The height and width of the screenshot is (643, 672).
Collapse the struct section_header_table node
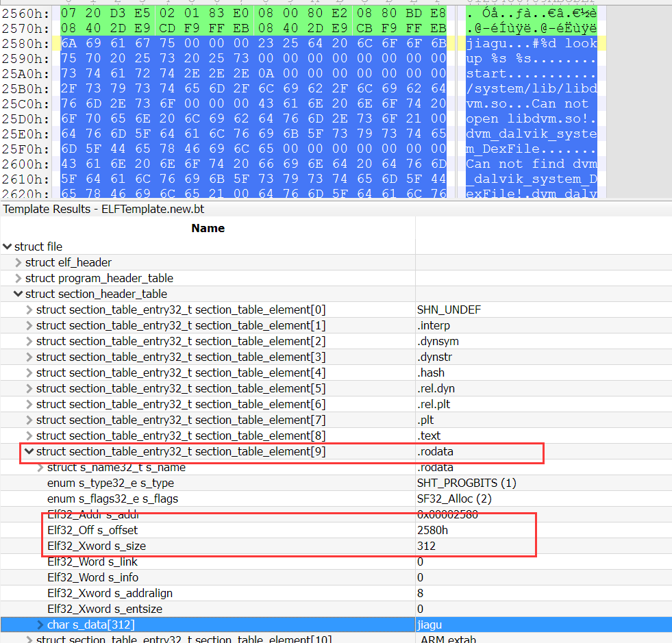pyautogui.click(x=18, y=294)
